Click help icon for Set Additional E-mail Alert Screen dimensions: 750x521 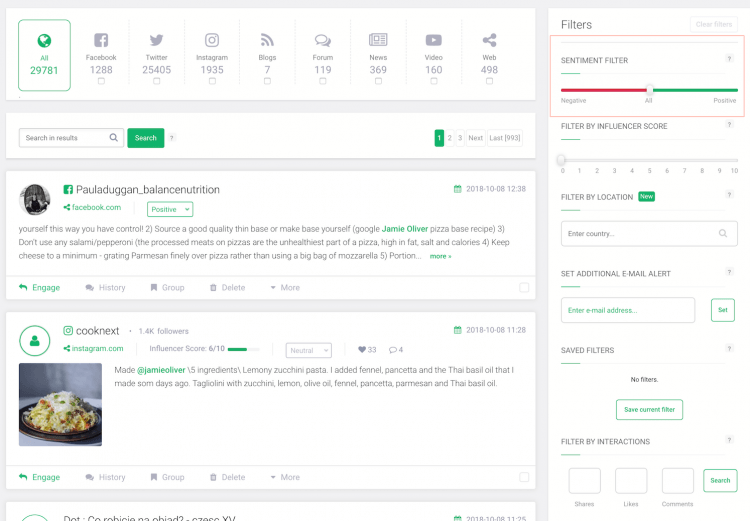(x=729, y=272)
